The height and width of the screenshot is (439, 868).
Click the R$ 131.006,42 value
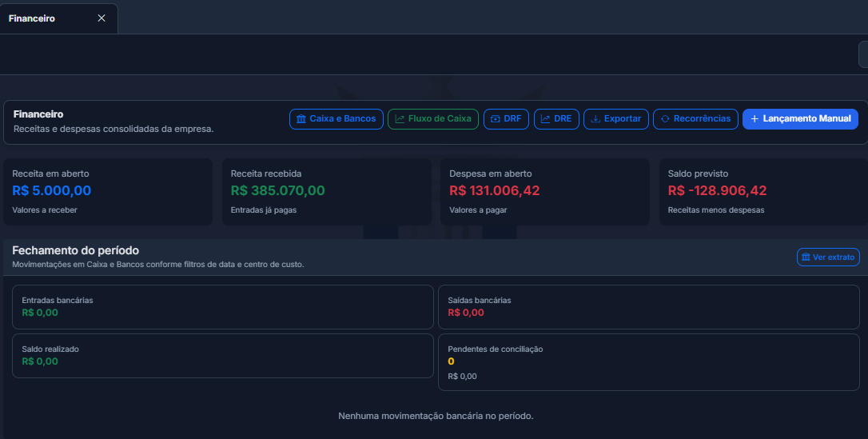tap(494, 190)
